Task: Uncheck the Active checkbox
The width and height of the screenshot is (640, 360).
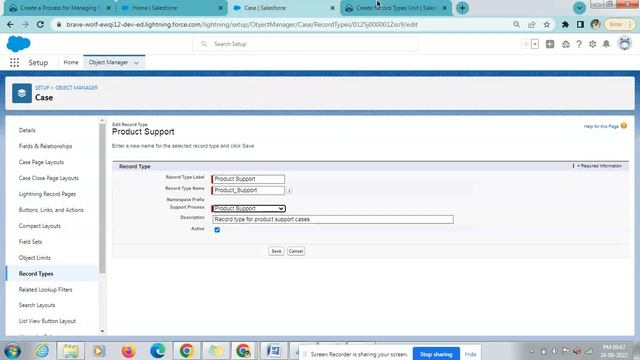Action: (x=217, y=230)
